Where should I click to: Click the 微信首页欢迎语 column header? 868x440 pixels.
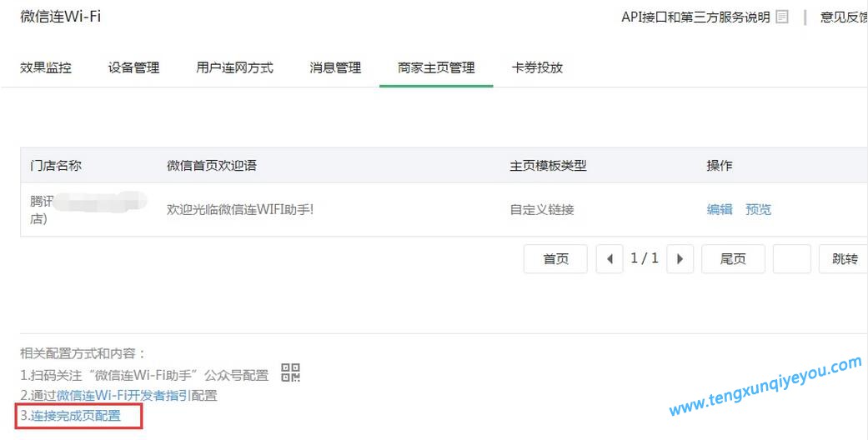click(212, 165)
